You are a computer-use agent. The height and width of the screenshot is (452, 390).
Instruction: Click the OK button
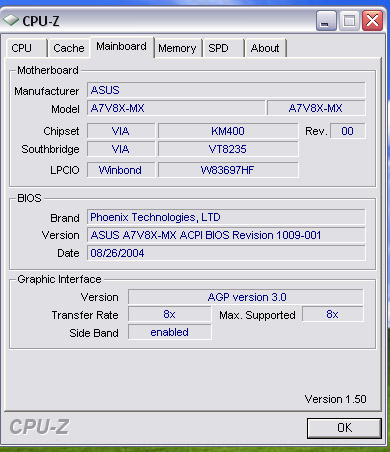tap(344, 428)
